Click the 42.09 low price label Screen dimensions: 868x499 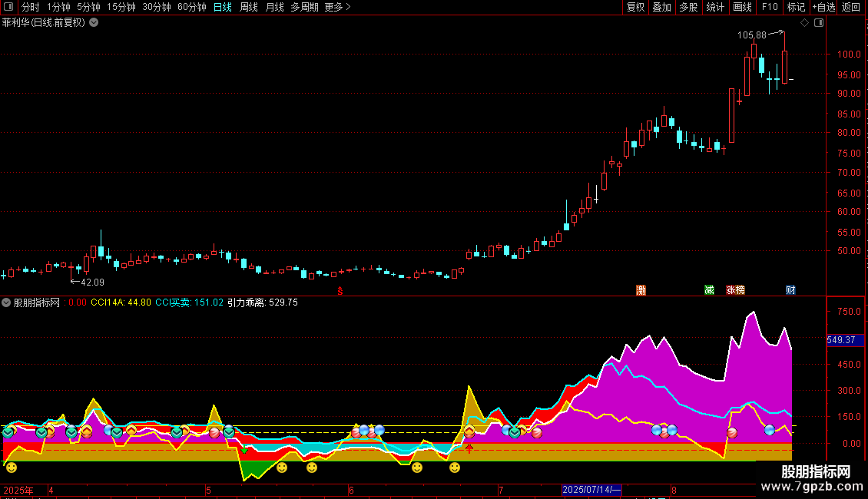pos(92,283)
